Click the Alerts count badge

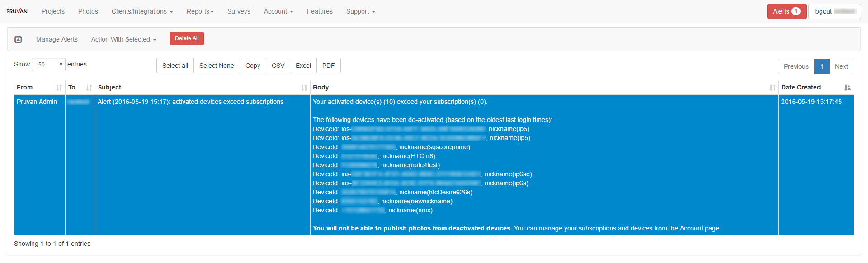pos(796,11)
